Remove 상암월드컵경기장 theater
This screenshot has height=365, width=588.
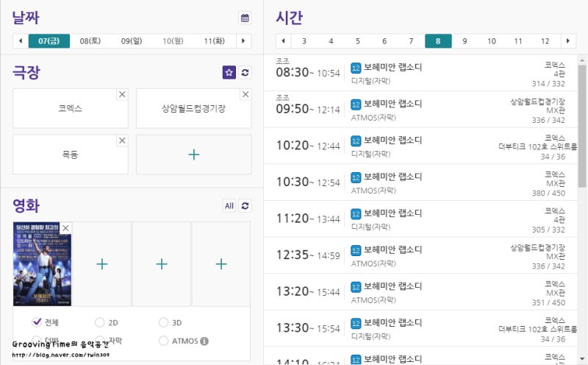(x=245, y=94)
